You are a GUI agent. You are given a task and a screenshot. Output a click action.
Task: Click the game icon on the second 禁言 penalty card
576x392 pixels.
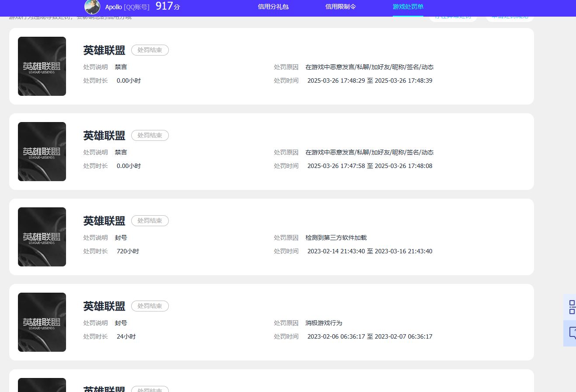(42, 151)
